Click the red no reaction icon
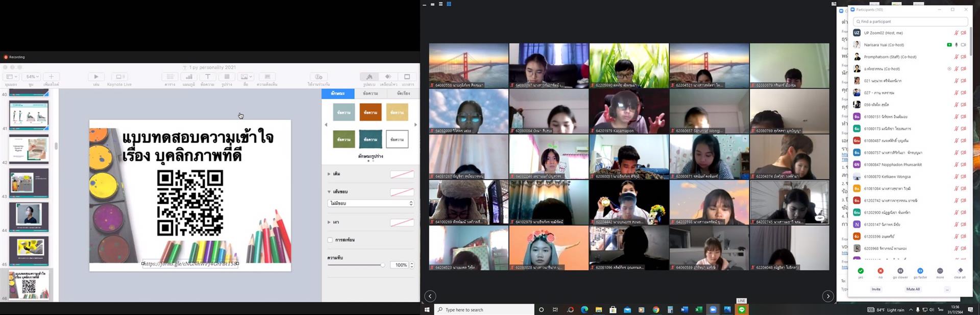This screenshot has height=315, width=980. point(880,271)
